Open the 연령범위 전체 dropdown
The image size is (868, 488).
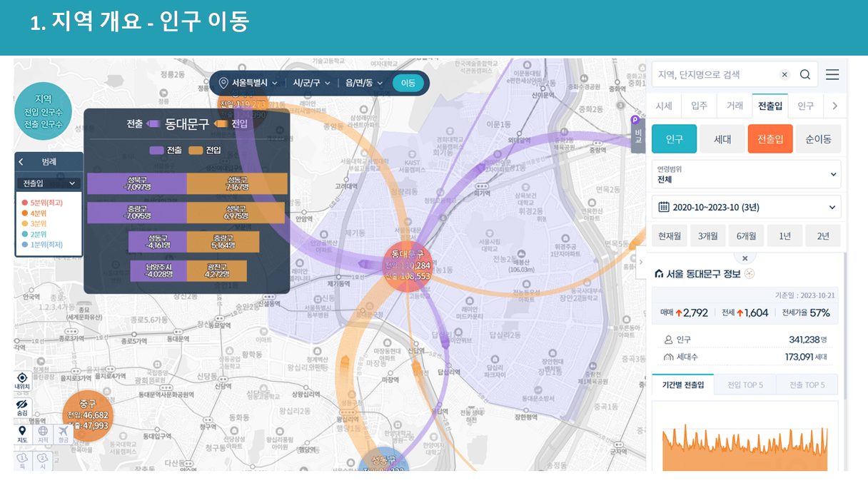[x=747, y=174]
